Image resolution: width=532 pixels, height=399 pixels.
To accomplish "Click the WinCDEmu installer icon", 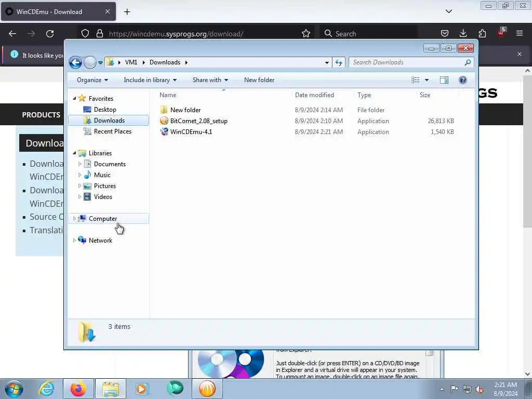I will (164, 131).
